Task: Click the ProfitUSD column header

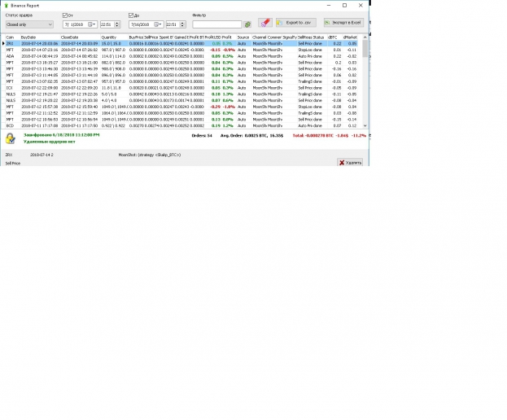Action: [212, 37]
